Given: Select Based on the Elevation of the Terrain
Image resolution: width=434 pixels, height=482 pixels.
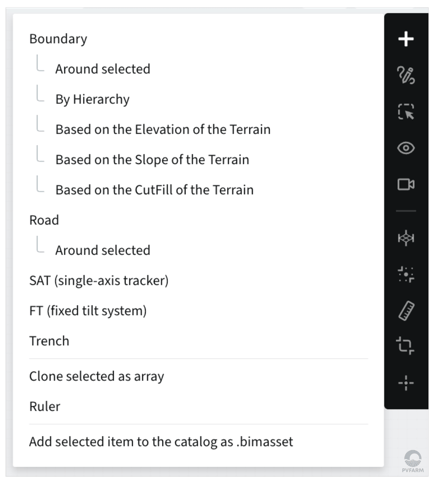Looking at the screenshot, I should (163, 129).
